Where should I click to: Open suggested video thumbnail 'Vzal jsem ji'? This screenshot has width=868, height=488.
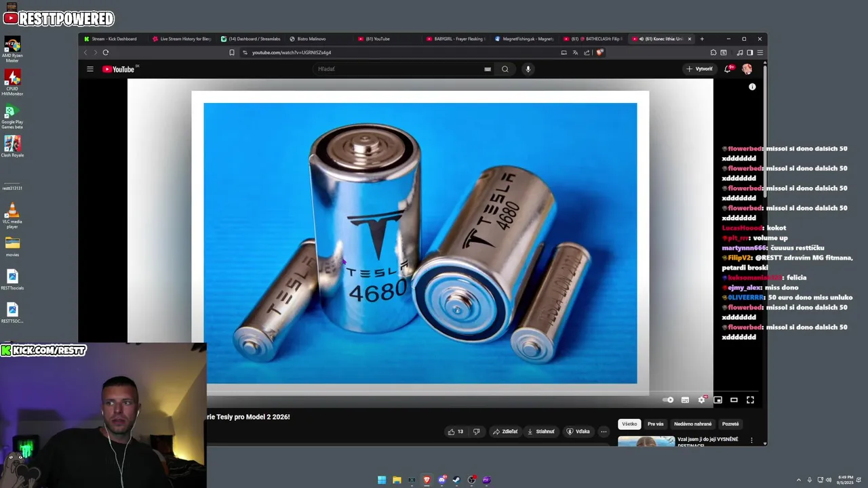[x=646, y=441]
